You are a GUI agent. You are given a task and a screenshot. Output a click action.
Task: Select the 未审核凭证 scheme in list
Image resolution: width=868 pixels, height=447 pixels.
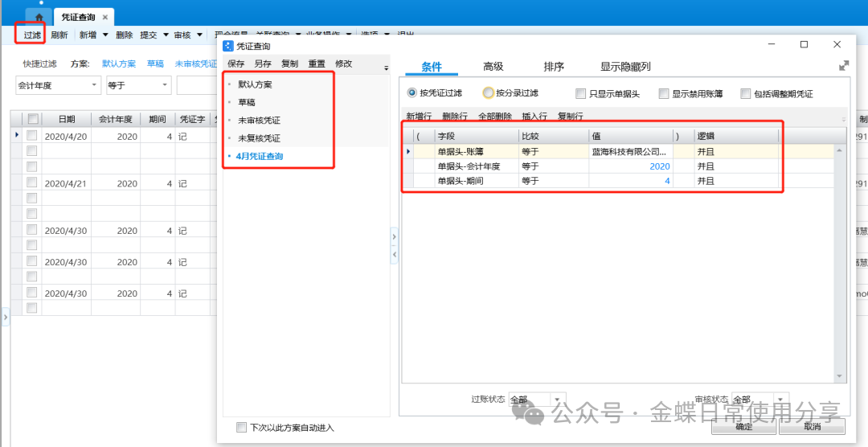click(259, 121)
